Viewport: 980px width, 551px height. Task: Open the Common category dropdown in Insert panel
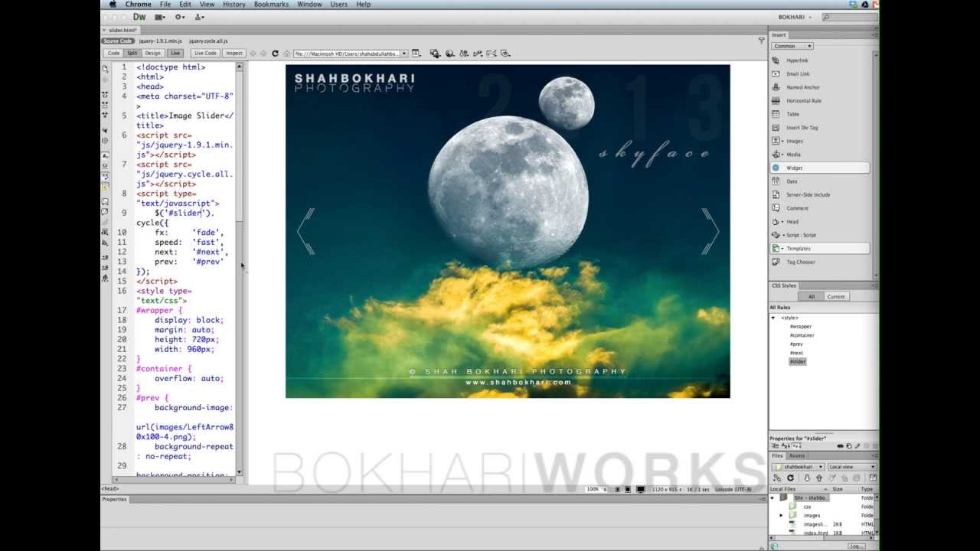point(792,46)
